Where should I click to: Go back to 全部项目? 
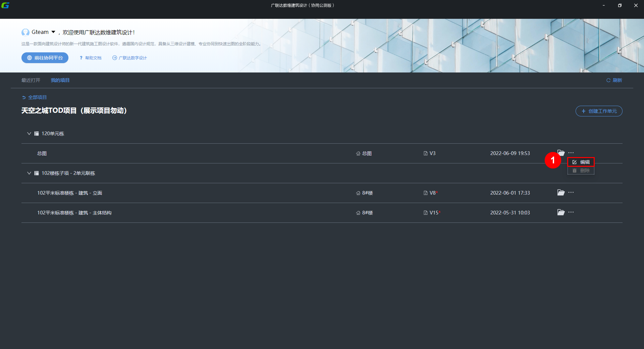[34, 97]
